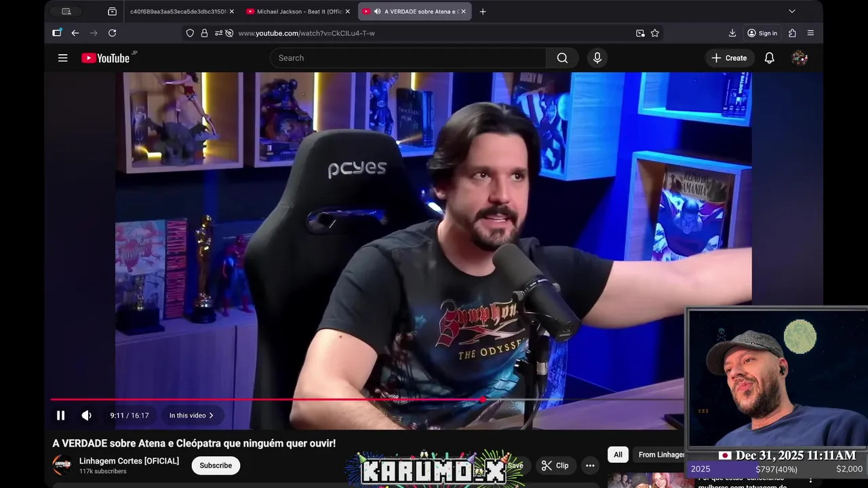868x488 pixels.
Task: Reload the current page
Action: 112,33
